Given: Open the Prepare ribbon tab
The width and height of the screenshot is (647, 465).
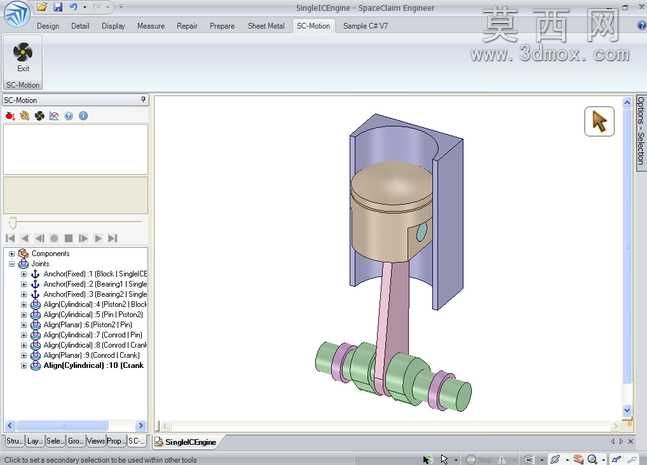Looking at the screenshot, I should pos(222,26).
